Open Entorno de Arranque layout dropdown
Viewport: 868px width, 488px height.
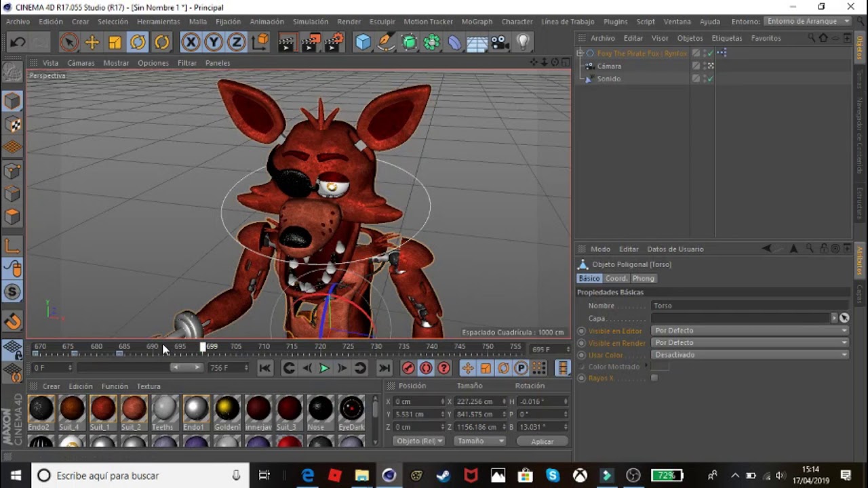808,22
